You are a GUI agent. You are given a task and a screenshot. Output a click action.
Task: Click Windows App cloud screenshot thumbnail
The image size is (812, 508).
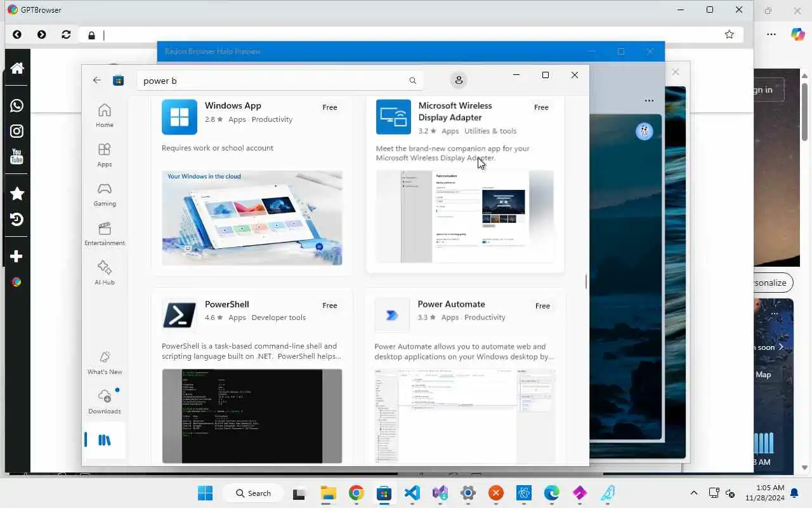252,217
